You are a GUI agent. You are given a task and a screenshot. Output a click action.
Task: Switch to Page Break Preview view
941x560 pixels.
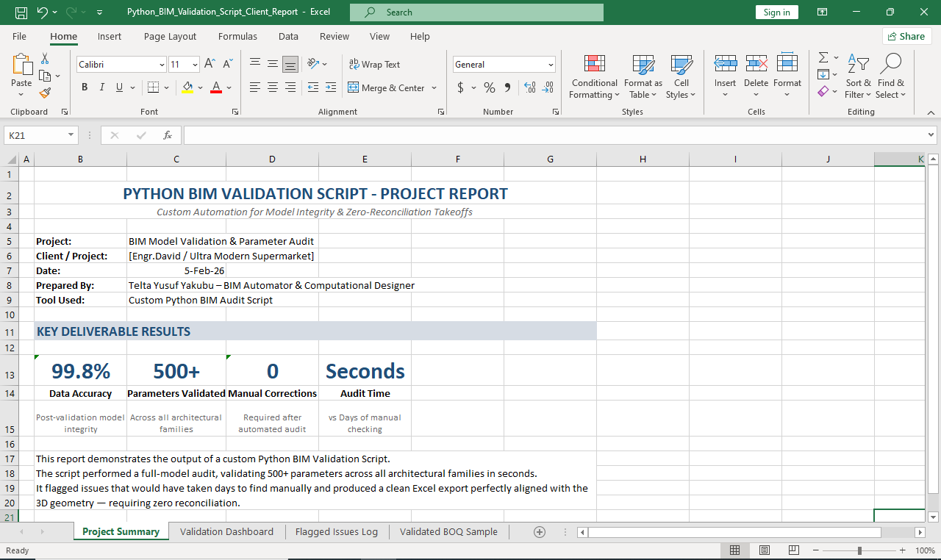click(x=794, y=550)
